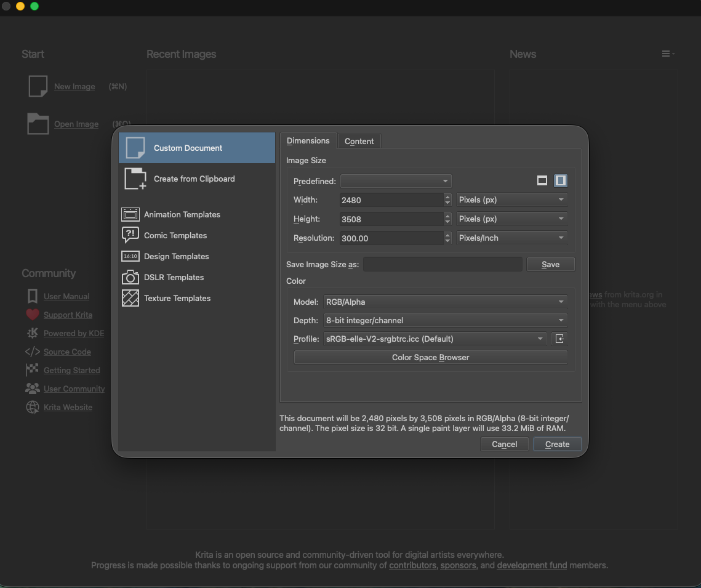Screen dimensions: 701x588
Task: Open the Getting Started link
Action: [x=72, y=370]
